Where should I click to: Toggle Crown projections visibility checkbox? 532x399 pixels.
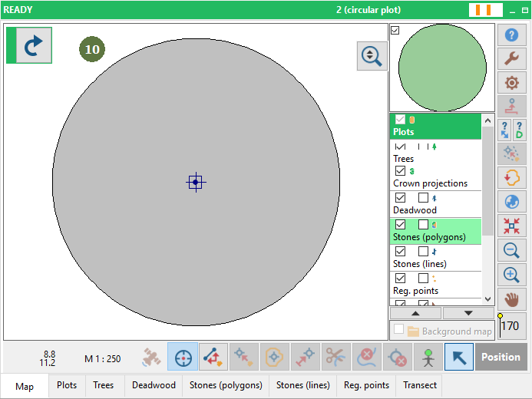pos(401,170)
